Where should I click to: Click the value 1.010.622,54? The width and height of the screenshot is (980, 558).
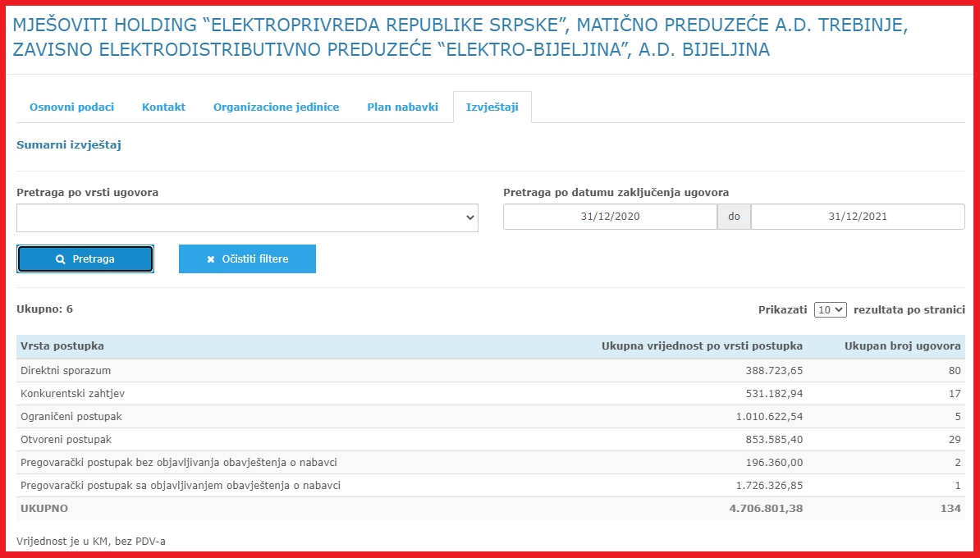pos(769,416)
